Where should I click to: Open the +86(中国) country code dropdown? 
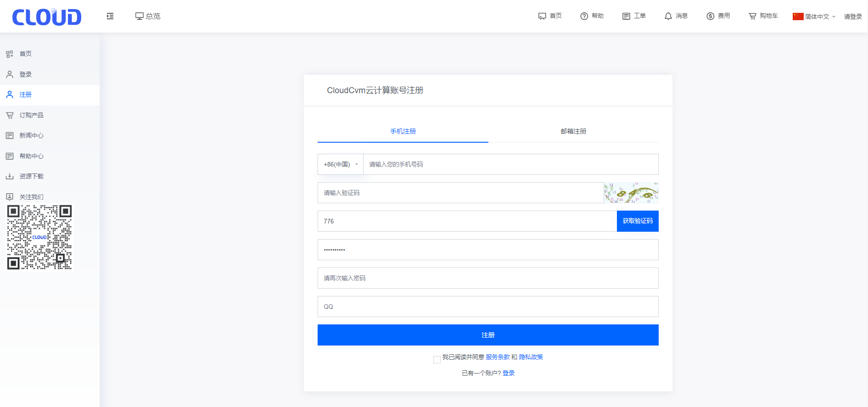(x=341, y=164)
